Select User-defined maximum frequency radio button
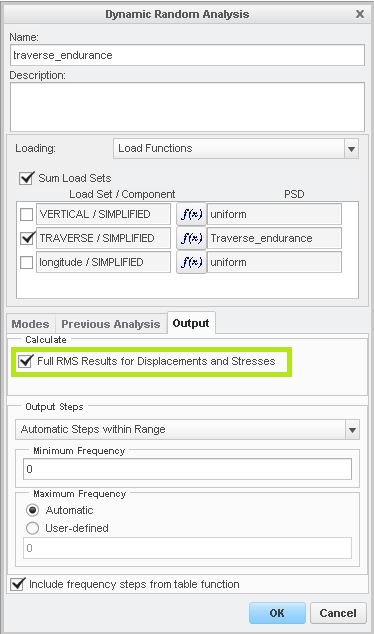 pos(32,528)
